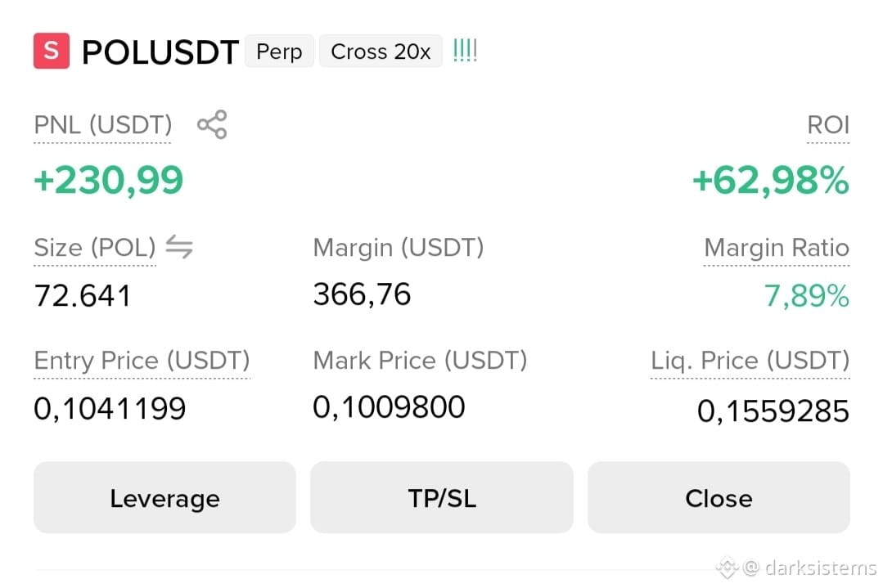Click the darksistems watermark logo icon
The height and width of the screenshot is (588, 883).
pyautogui.click(x=727, y=568)
